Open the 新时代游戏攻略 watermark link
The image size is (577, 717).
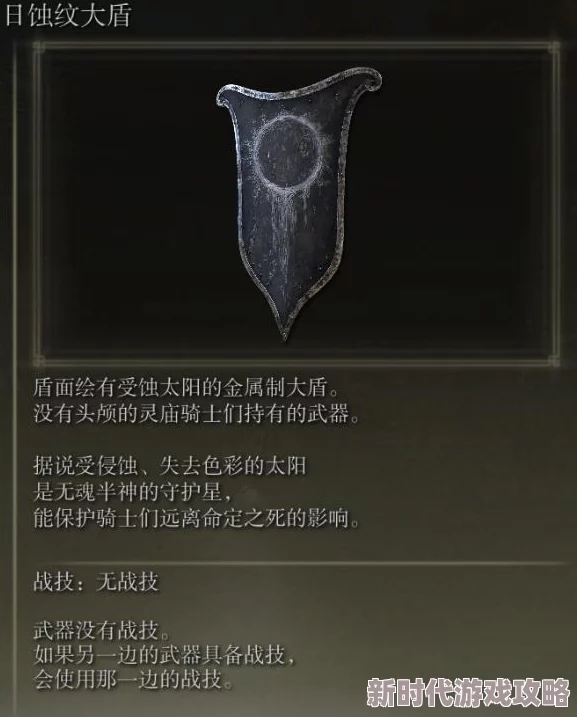[469, 692]
